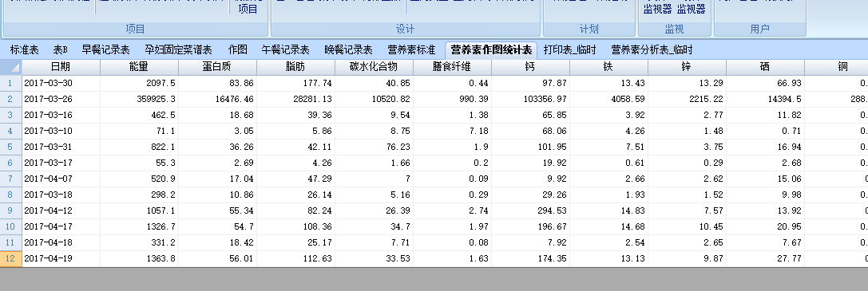Viewport: 868px width, 291px height.
Task: Select carbohydrate value 10520.82
Action: [374, 100]
